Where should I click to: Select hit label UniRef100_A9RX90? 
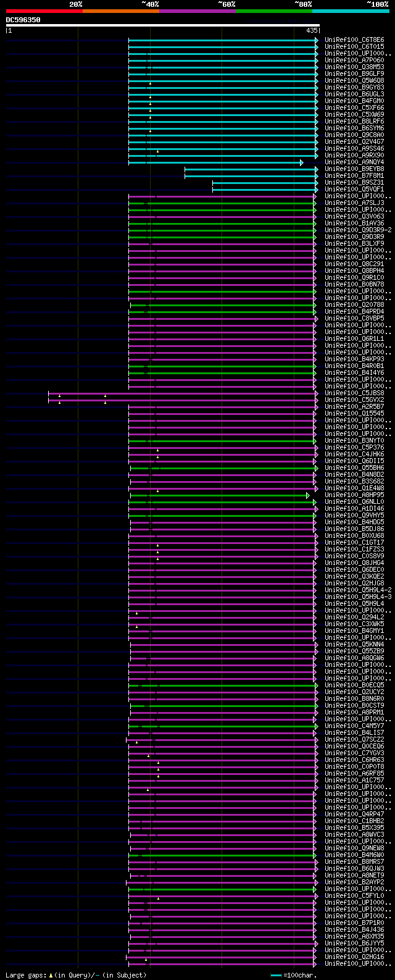click(x=354, y=156)
